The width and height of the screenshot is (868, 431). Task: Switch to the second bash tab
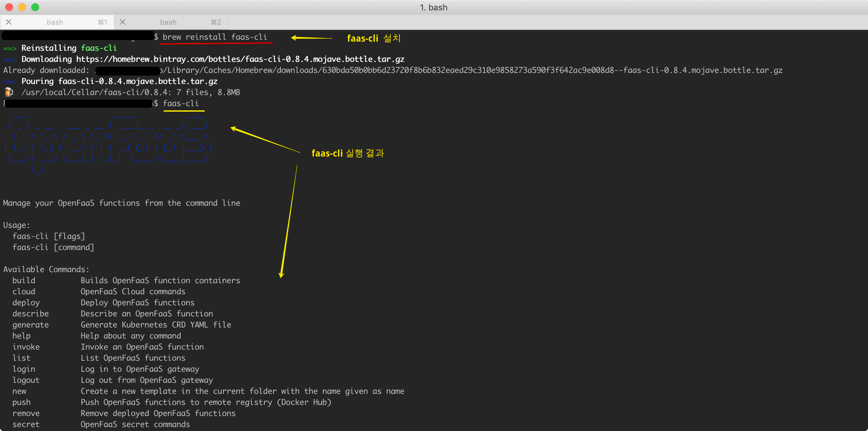[x=168, y=22]
